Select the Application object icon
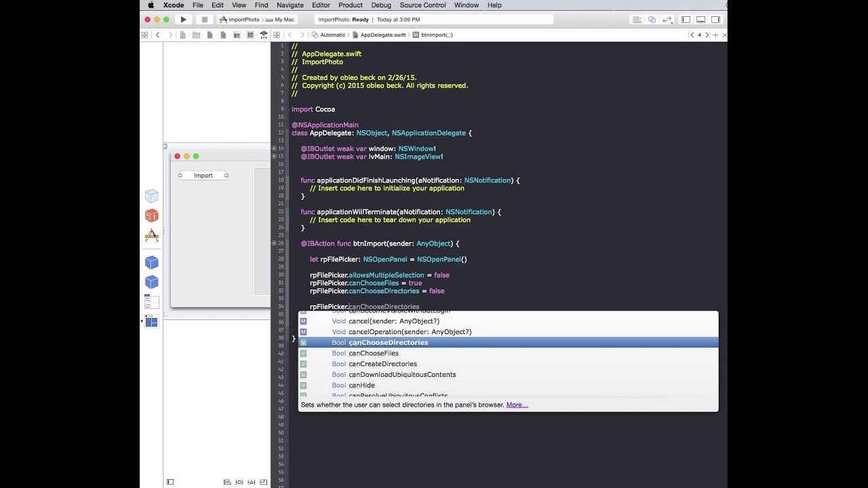This screenshot has width=868, height=488. click(x=152, y=236)
